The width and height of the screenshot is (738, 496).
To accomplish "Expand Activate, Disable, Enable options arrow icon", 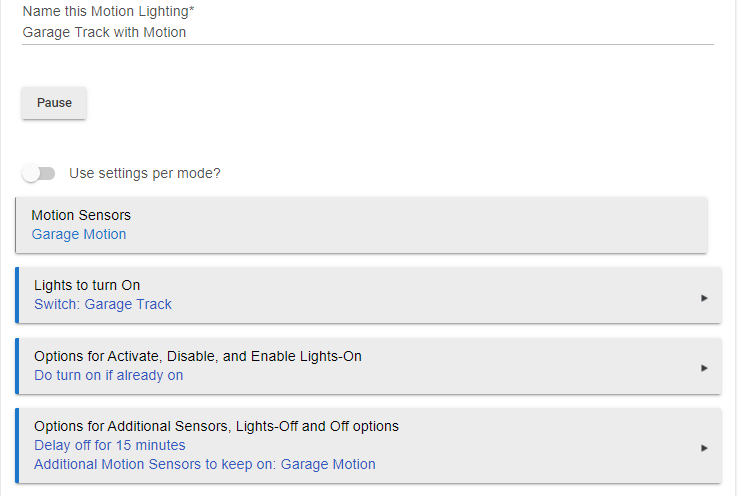I will pyautogui.click(x=704, y=368).
